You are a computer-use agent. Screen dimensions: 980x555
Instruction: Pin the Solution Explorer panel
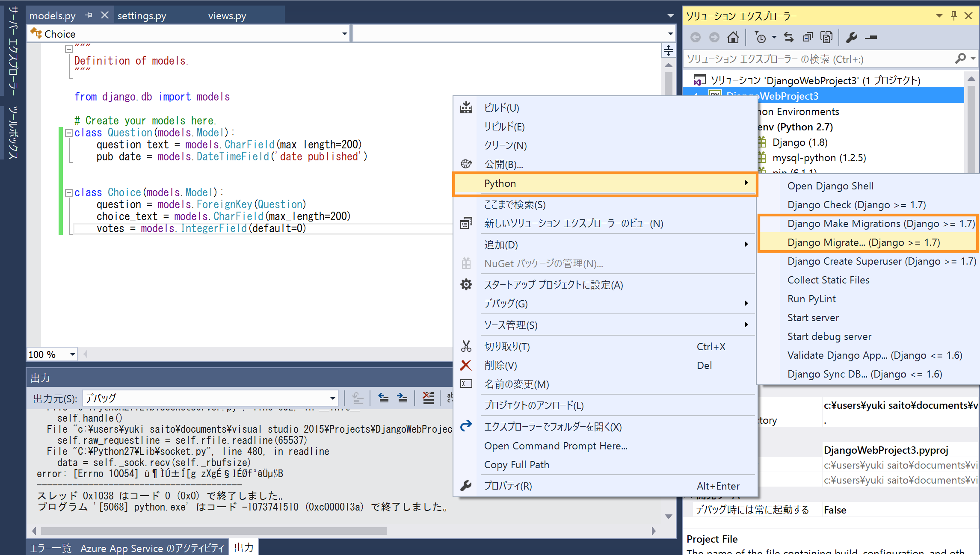click(x=954, y=16)
